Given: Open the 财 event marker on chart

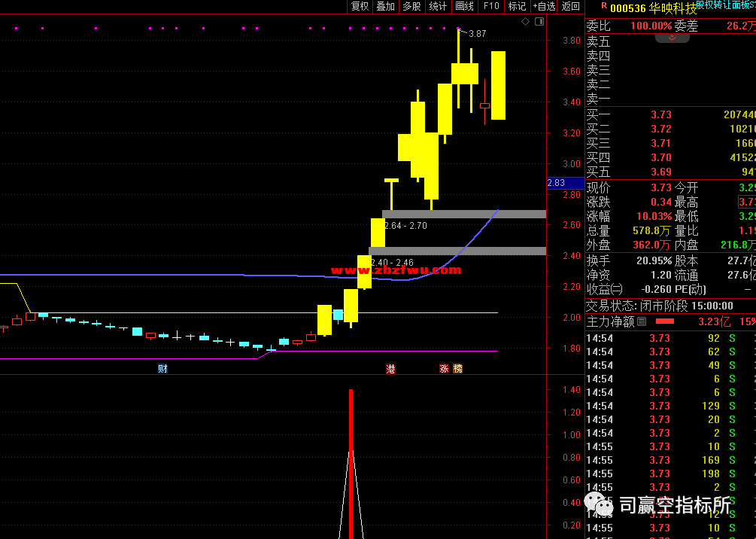Looking at the screenshot, I should [x=162, y=369].
